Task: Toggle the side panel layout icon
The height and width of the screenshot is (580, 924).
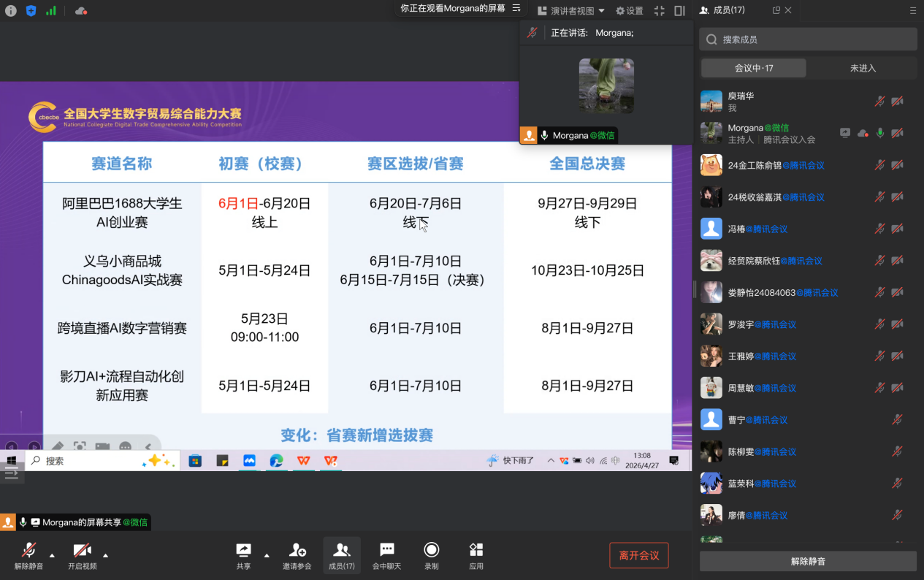Action: tap(679, 11)
